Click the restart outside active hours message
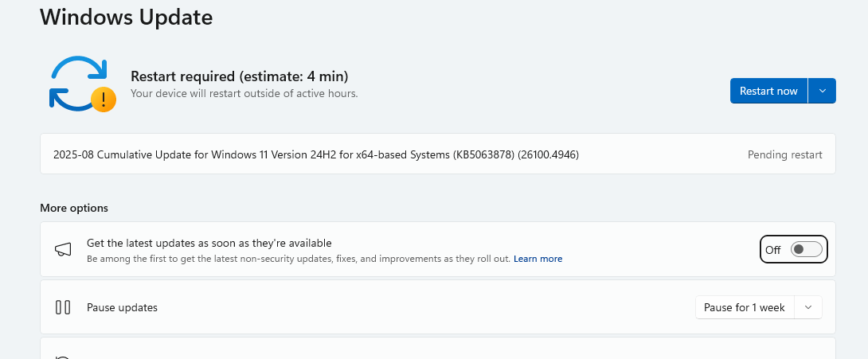Image resolution: width=868 pixels, height=359 pixels. coord(244,93)
